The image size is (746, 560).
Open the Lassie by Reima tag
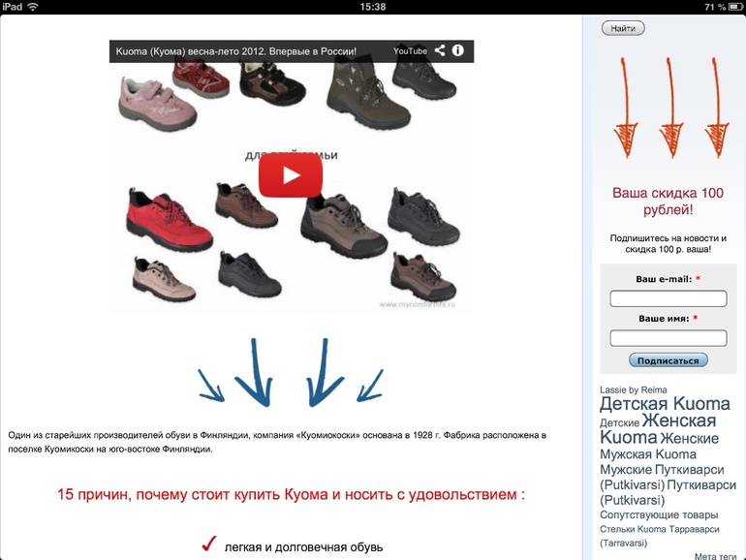coord(634,389)
